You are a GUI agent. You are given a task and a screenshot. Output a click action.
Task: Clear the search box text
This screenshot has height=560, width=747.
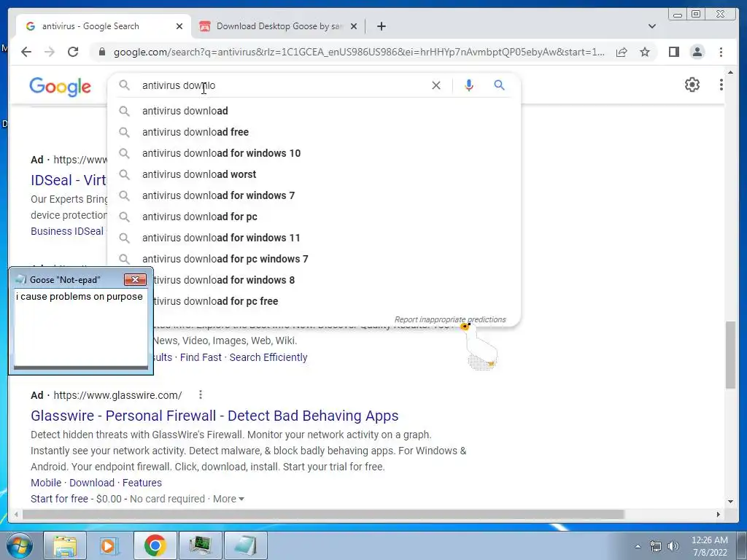(x=436, y=85)
